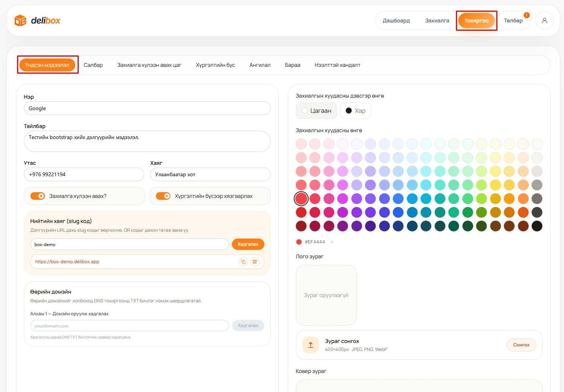This screenshot has width=564, height=392.
Task: Focus the Утас phone number field
Action: pyautogui.click(x=84, y=174)
